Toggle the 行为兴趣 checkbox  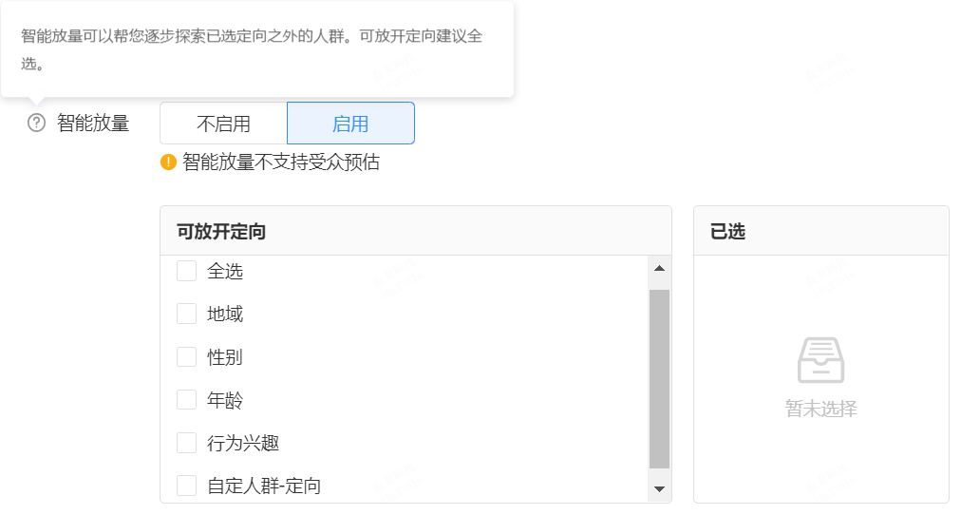(187, 443)
